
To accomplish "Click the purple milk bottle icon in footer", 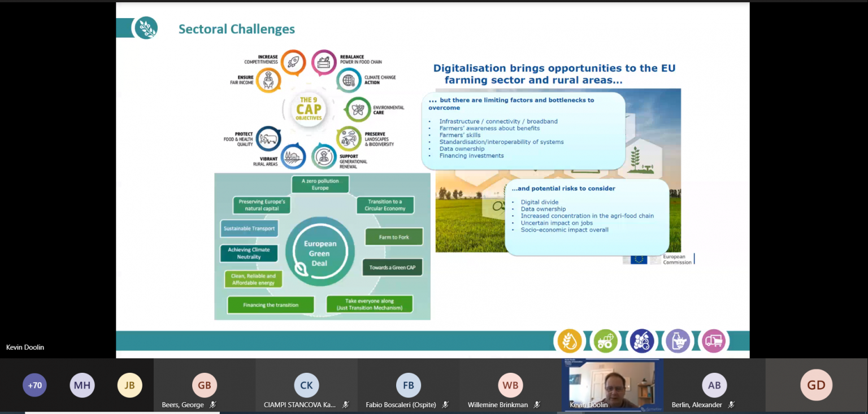I will pos(678,341).
